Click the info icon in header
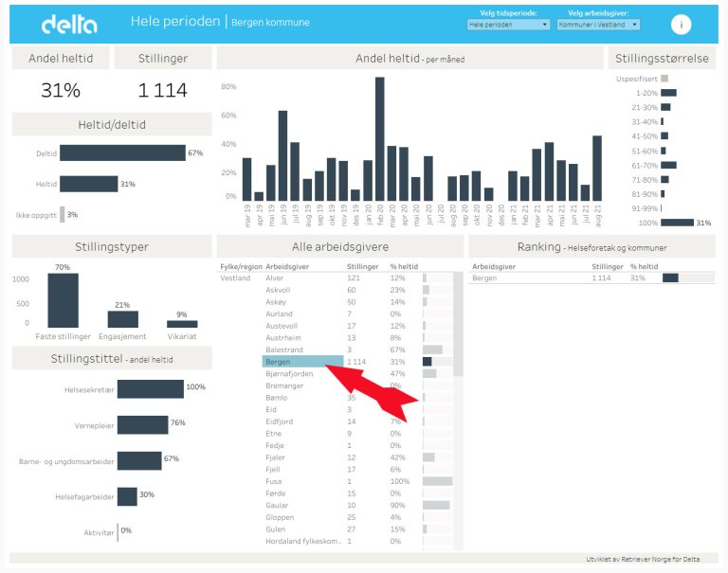728x573 pixels. pyautogui.click(x=681, y=24)
